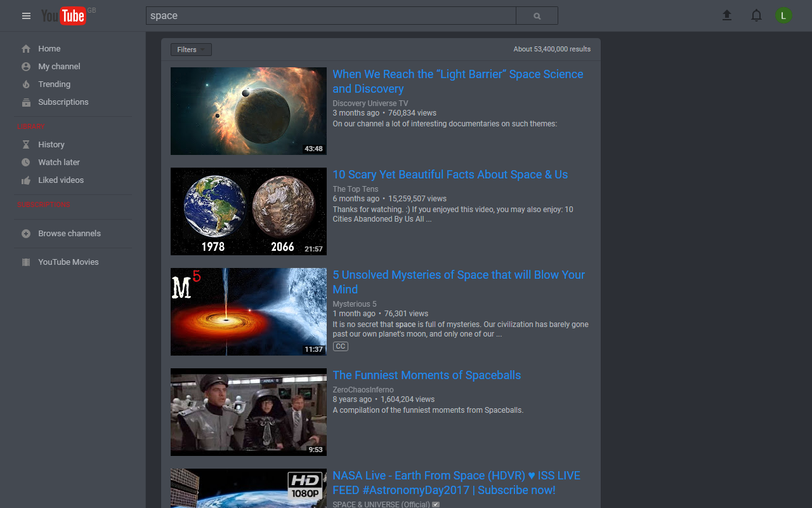Open '10 Scary Yet Beautiful Facts' title
The image size is (812, 508).
coord(450,175)
